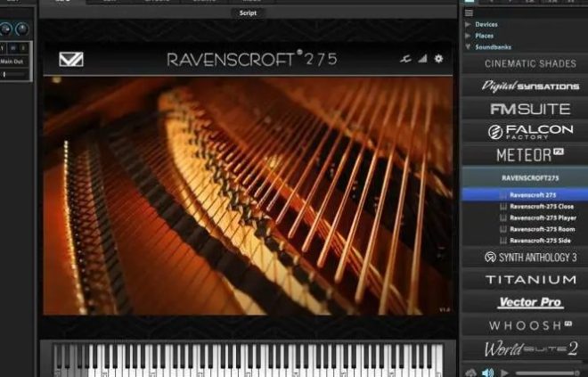Image resolution: width=588 pixels, height=377 pixels.
Task: Open the browser hamburger menu
Action: (469, 13)
